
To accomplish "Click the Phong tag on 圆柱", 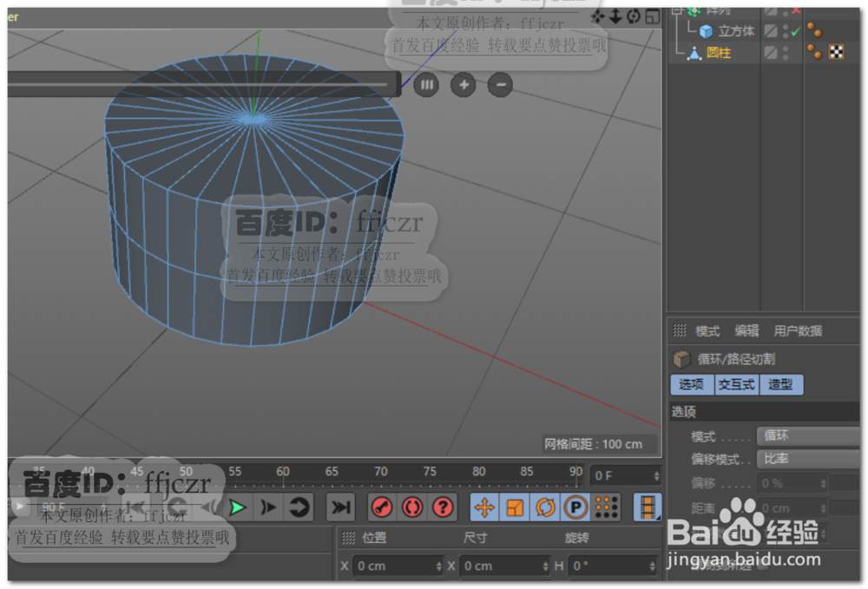I will (814, 52).
